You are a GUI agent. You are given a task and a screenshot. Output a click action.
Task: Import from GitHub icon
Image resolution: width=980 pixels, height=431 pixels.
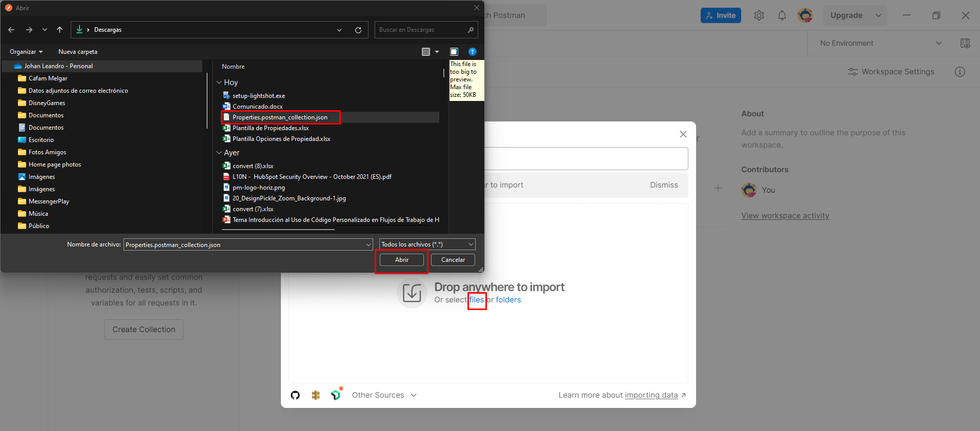[295, 395]
